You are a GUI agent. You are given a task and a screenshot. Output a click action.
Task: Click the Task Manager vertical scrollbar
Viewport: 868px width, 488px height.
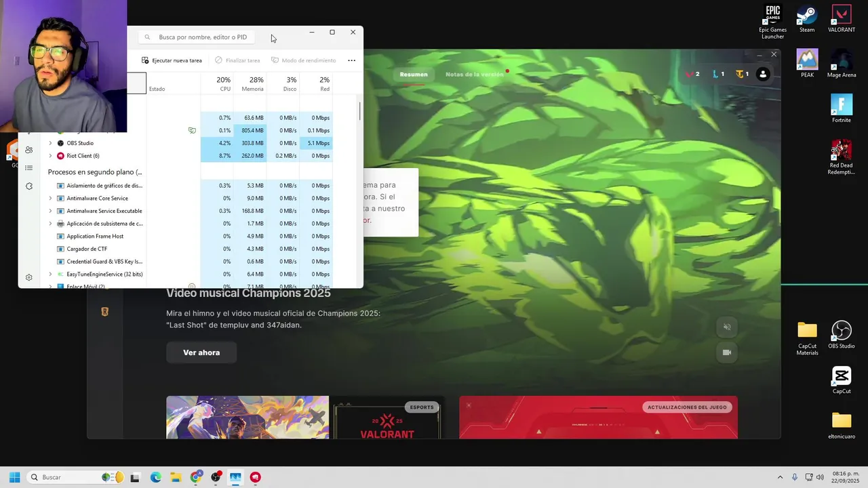[359, 111]
